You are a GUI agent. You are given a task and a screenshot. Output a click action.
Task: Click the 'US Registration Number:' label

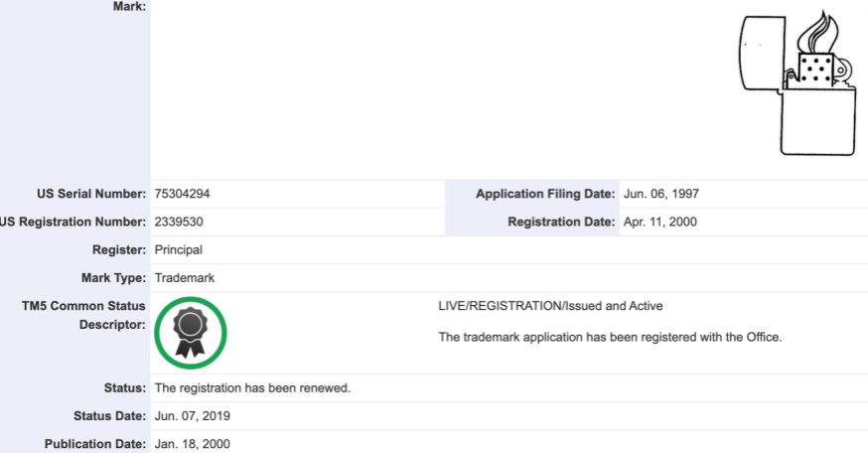pos(73,223)
